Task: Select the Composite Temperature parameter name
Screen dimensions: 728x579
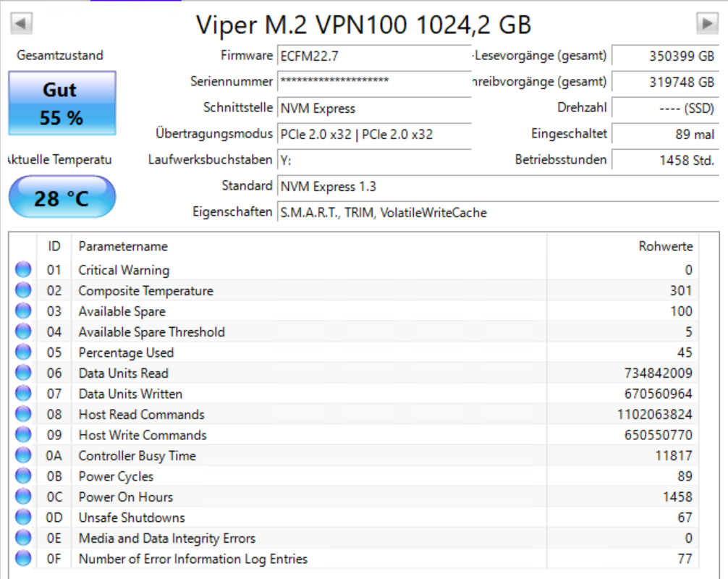Action: [145, 291]
